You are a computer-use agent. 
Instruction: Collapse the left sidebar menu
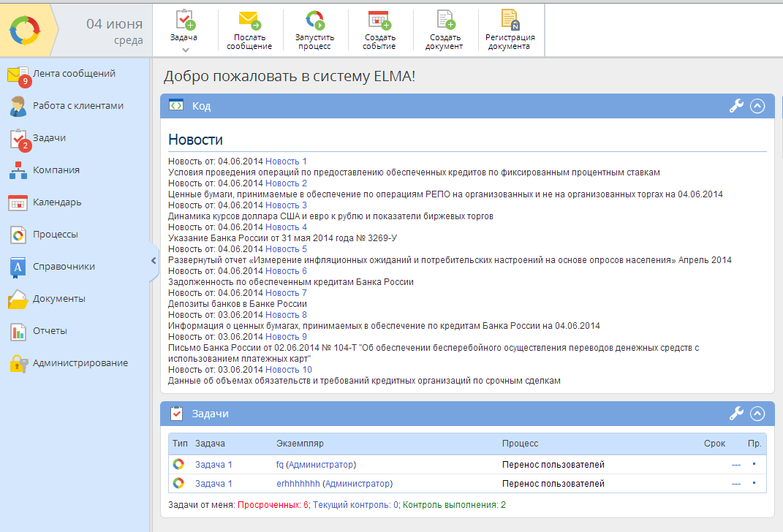pos(154,259)
